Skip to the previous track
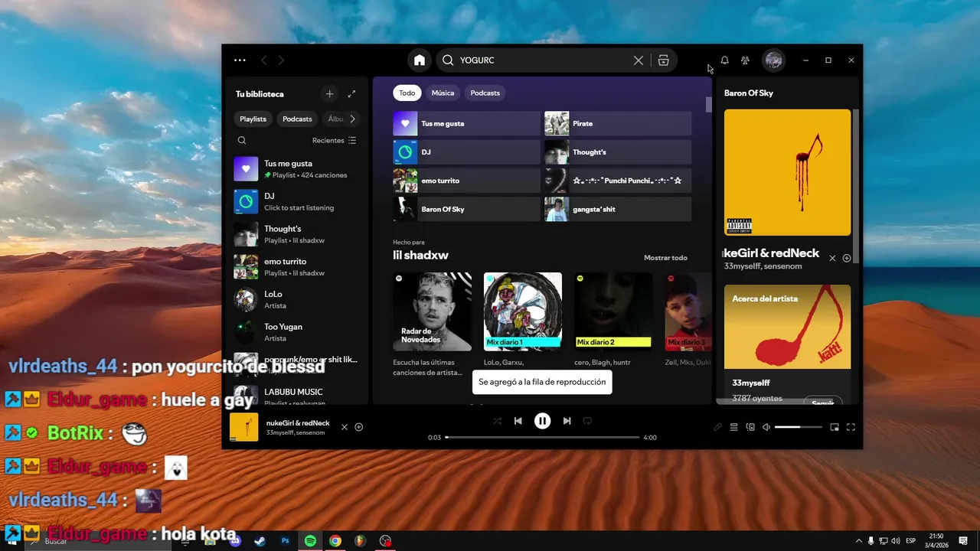 click(518, 421)
